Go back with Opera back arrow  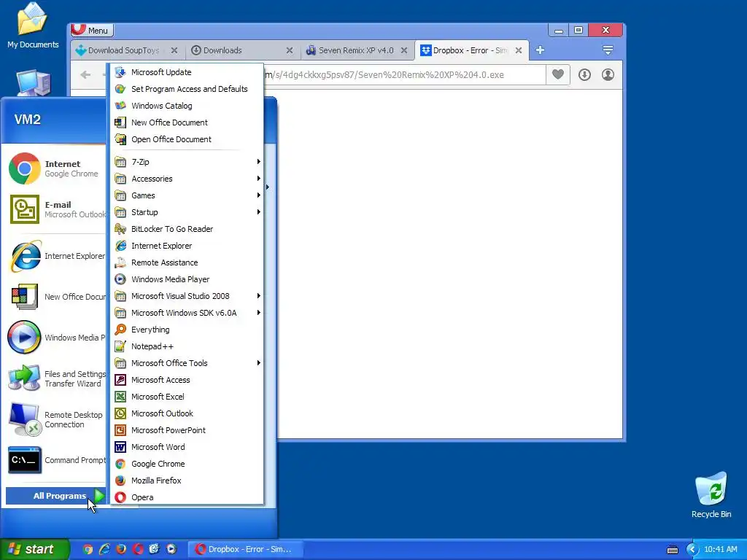click(86, 75)
